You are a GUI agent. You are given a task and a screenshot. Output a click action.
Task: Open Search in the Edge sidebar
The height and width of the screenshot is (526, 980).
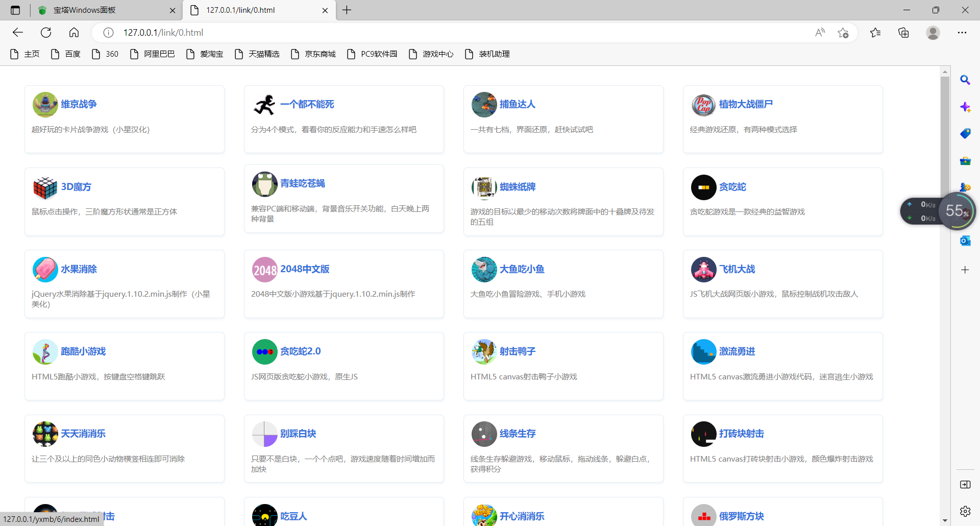click(965, 80)
